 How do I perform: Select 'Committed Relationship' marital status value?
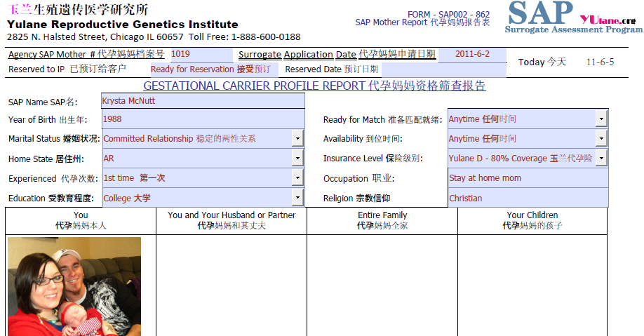click(180, 139)
